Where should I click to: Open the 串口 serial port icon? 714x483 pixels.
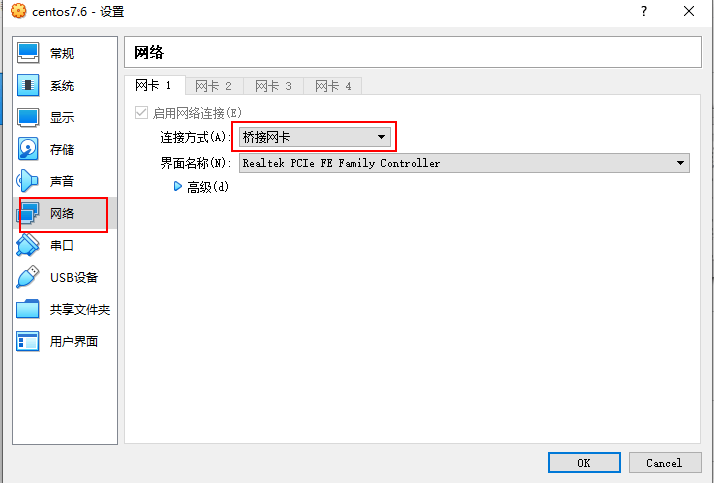coord(28,245)
